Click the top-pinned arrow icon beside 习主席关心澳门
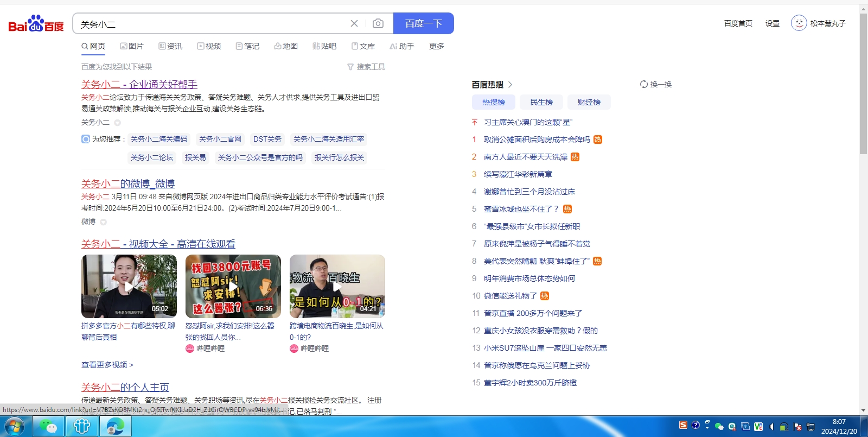 click(x=475, y=122)
